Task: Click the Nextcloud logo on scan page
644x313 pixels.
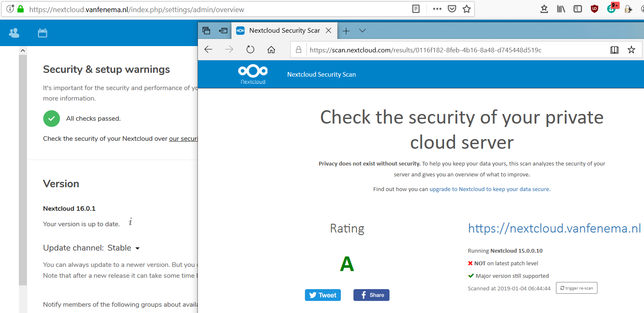Action: coord(253,74)
